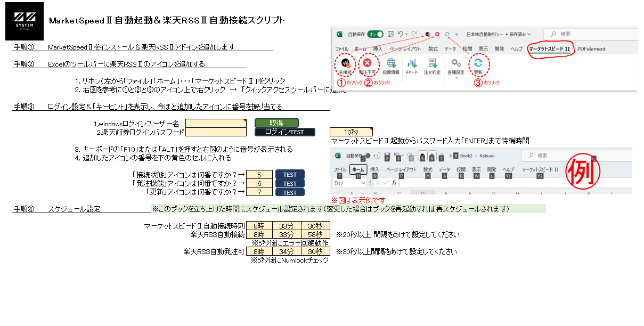644x326 pixels.
Task: Click the icon labeled 7 in example image
Action: (x=441, y=156)
